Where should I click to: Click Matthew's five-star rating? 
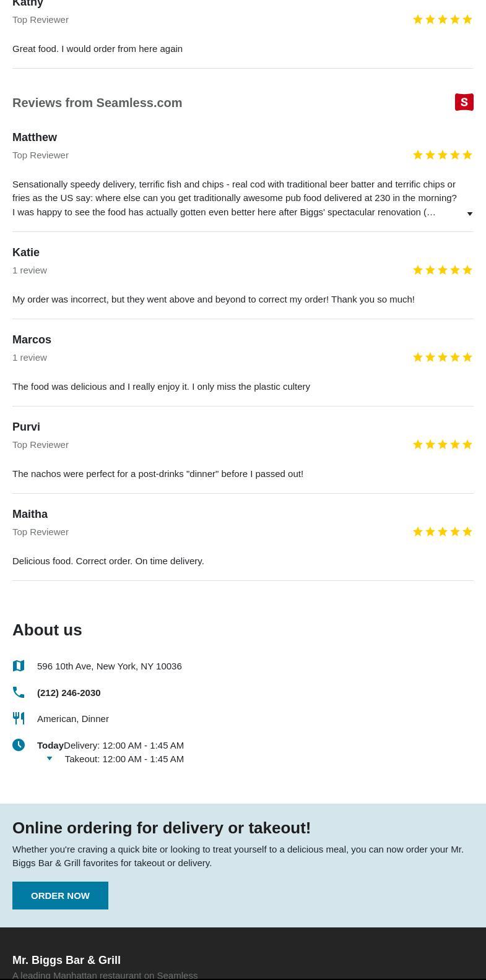[442, 155]
